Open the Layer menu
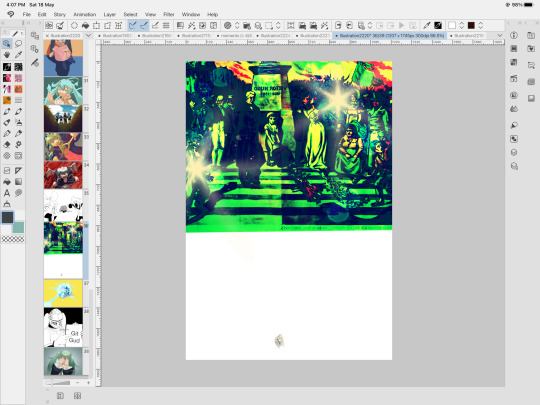 click(110, 14)
